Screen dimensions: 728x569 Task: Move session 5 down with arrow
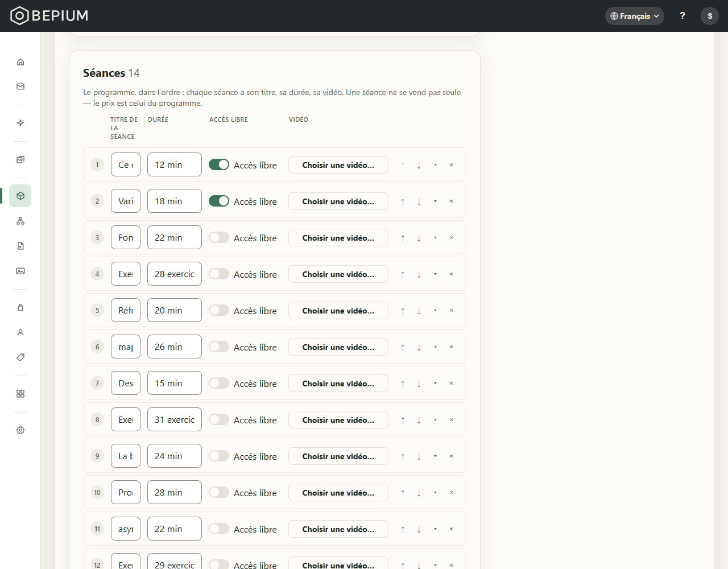click(419, 311)
